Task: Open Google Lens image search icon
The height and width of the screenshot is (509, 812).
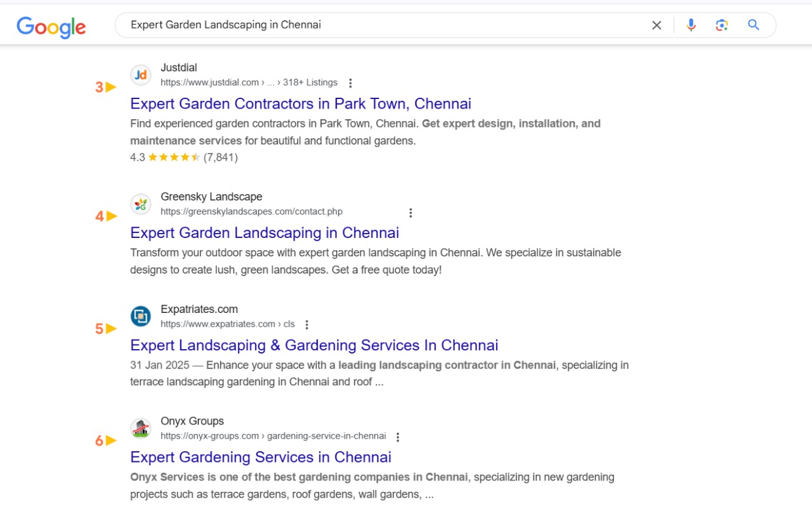Action: 721,25
